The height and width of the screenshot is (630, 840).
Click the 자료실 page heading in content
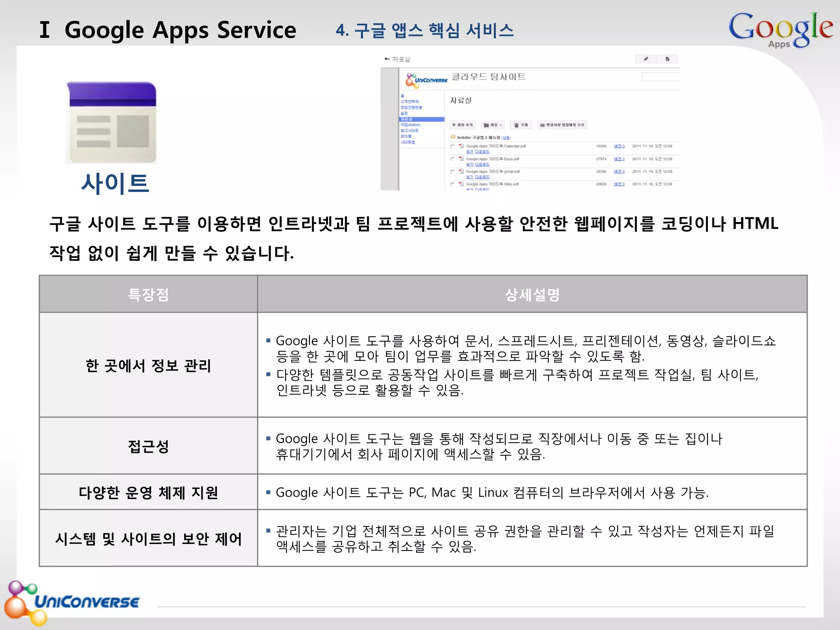(x=461, y=100)
